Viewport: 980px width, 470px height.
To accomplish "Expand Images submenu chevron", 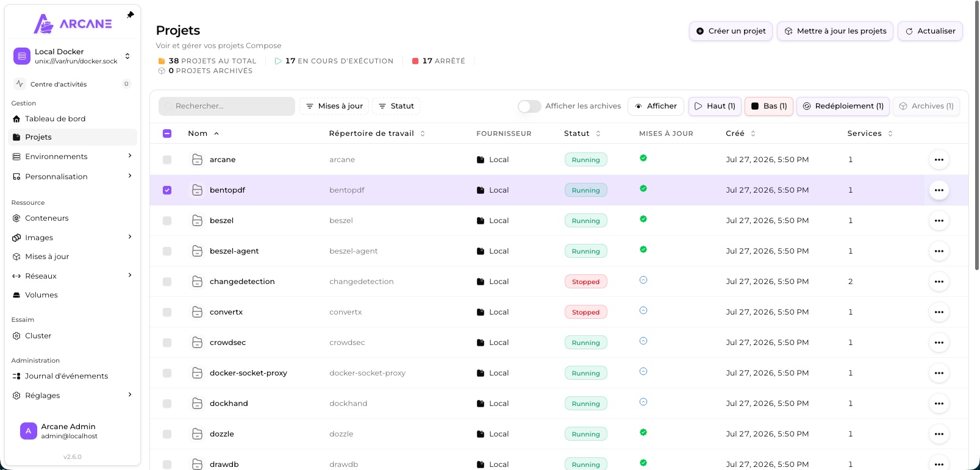I will [130, 237].
